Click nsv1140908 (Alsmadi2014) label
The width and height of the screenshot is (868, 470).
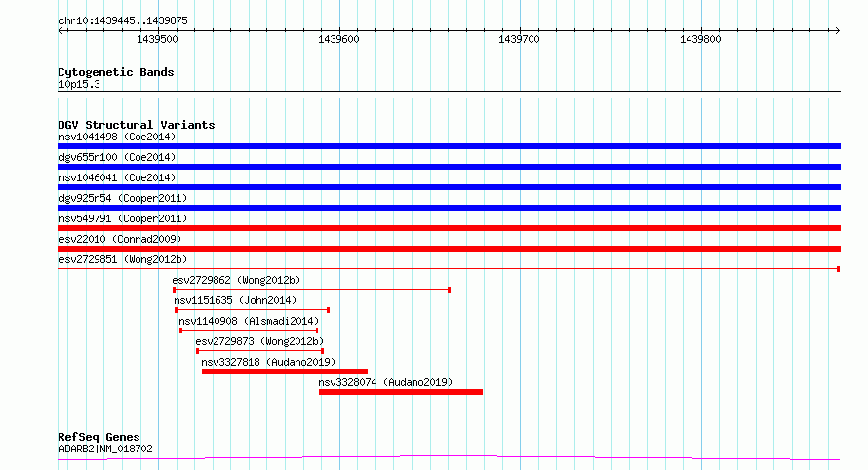coord(249,321)
